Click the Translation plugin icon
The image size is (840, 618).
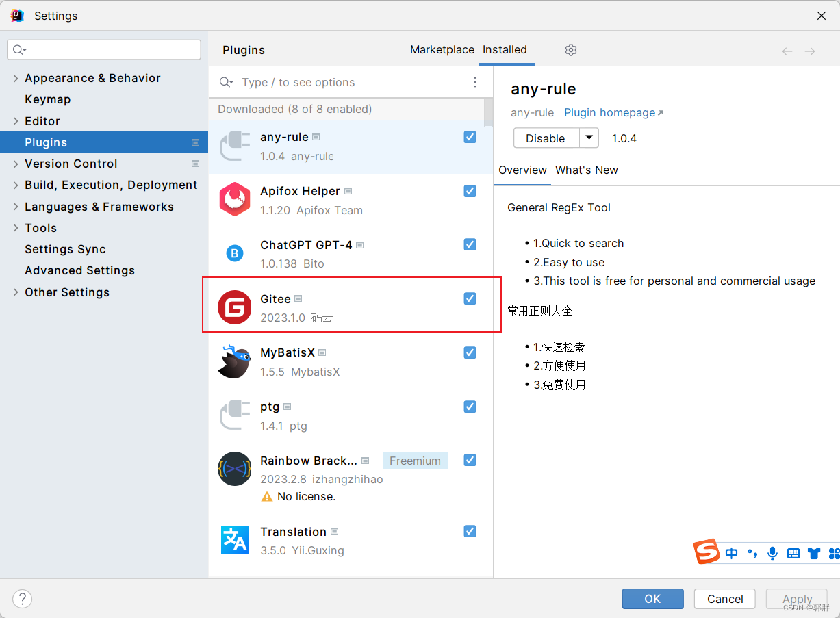pyautogui.click(x=234, y=540)
